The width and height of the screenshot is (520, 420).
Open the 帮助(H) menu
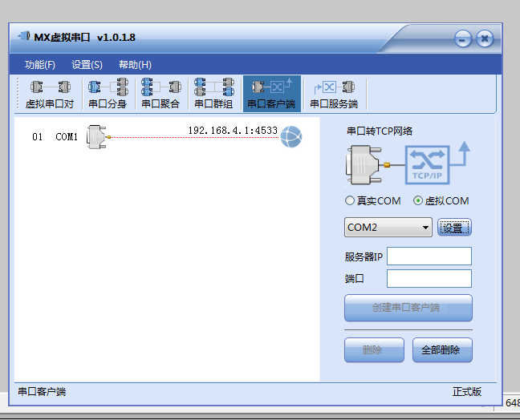[x=135, y=65]
